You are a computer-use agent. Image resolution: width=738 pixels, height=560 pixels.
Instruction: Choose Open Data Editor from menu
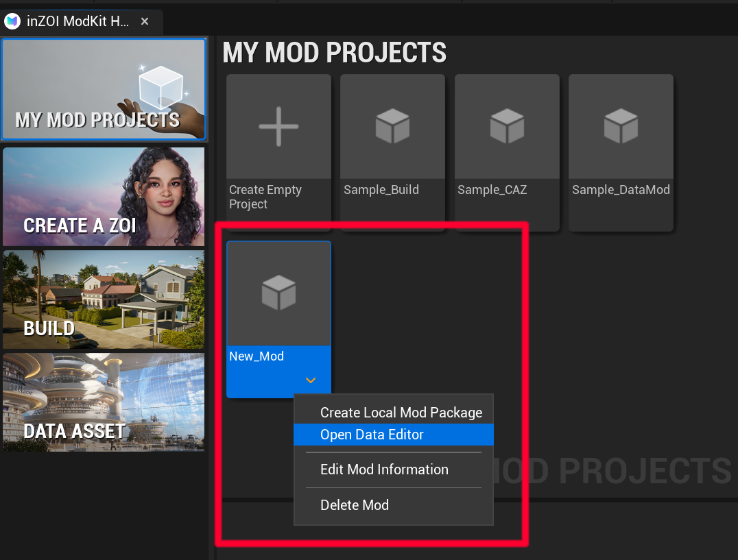tap(394, 435)
